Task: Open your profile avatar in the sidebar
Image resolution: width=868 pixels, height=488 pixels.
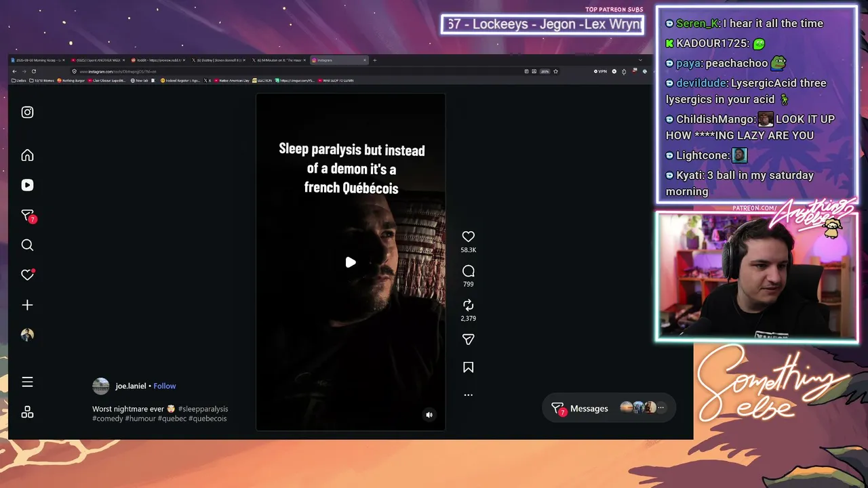Action: pyautogui.click(x=27, y=335)
